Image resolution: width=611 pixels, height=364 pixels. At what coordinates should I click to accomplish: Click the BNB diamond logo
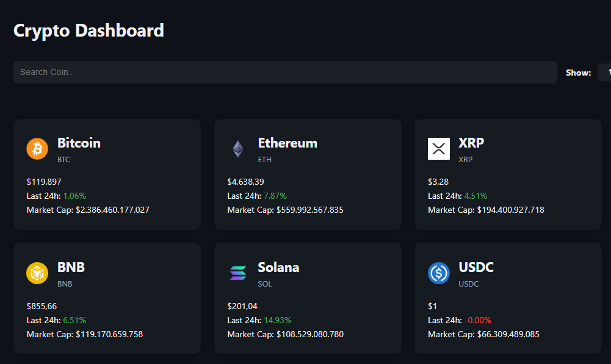coord(37,273)
